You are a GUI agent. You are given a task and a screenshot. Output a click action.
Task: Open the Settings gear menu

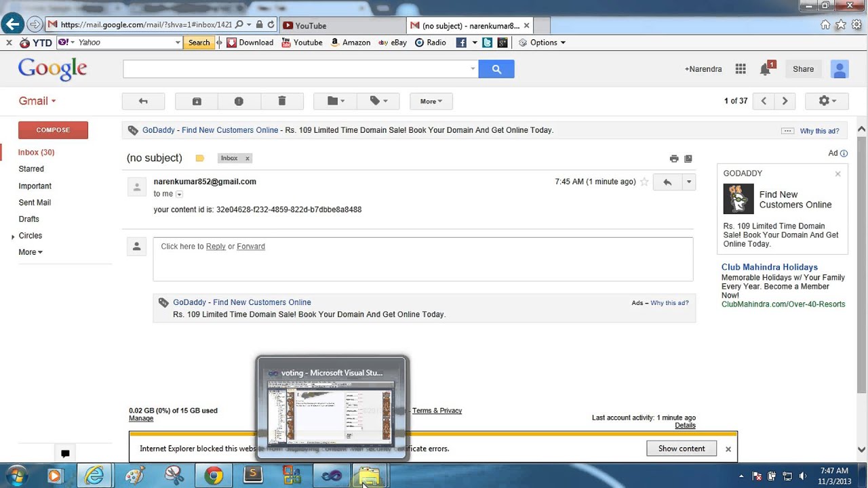[827, 101]
